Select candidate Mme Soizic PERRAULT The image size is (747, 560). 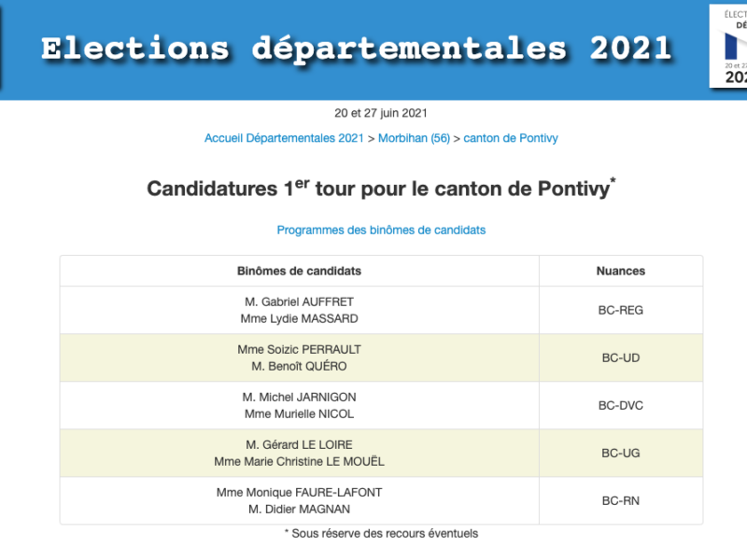[x=299, y=349]
